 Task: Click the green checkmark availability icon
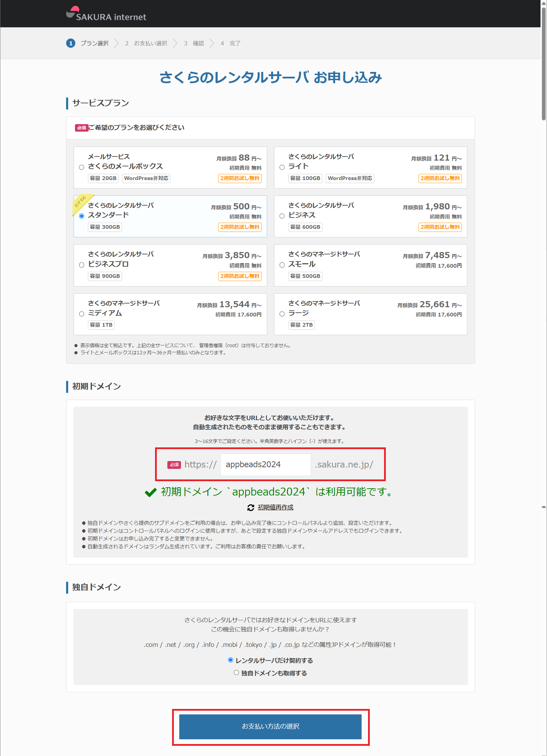[x=151, y=492]
